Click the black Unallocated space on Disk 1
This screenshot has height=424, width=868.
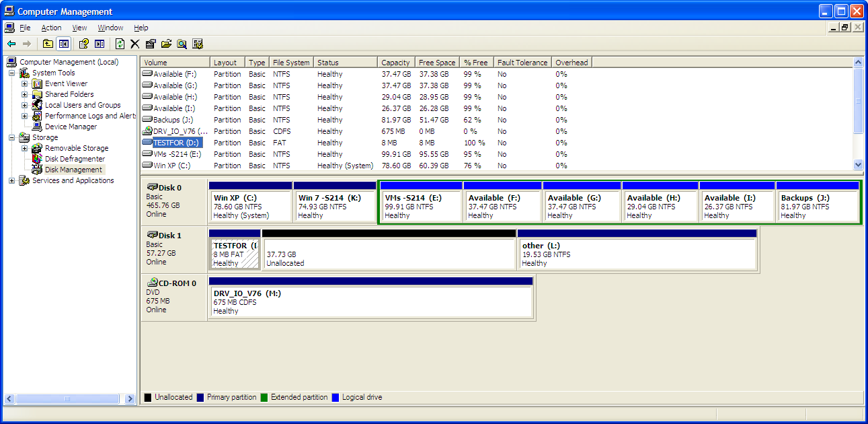[x=389, y=254]
